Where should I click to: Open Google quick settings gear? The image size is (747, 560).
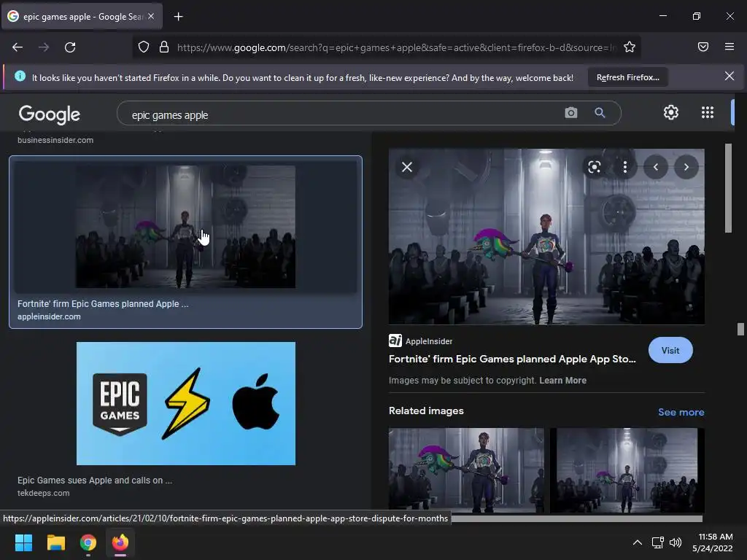click(x=671, y=112)
